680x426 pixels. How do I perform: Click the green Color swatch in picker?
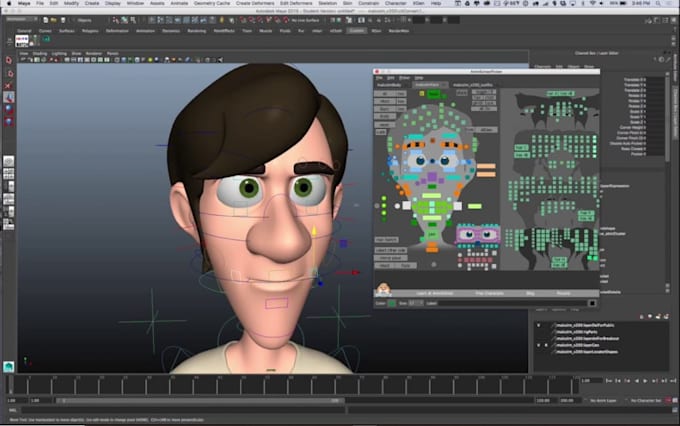tap(392, 303)
